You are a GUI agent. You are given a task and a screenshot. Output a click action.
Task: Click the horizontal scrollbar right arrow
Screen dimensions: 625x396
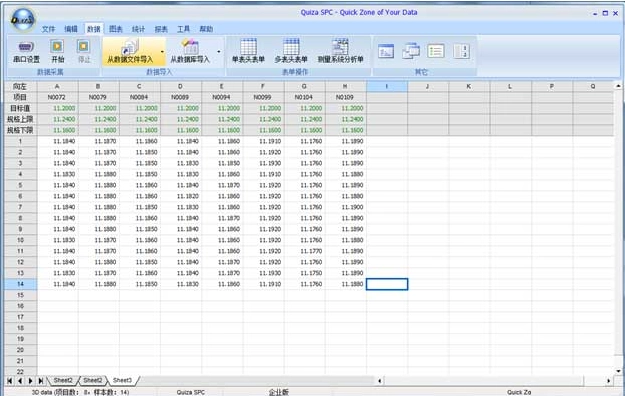[608, 381]
